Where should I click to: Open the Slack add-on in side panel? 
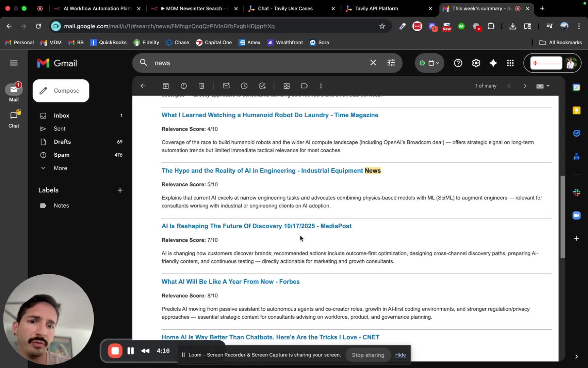(x=576, y=193)
